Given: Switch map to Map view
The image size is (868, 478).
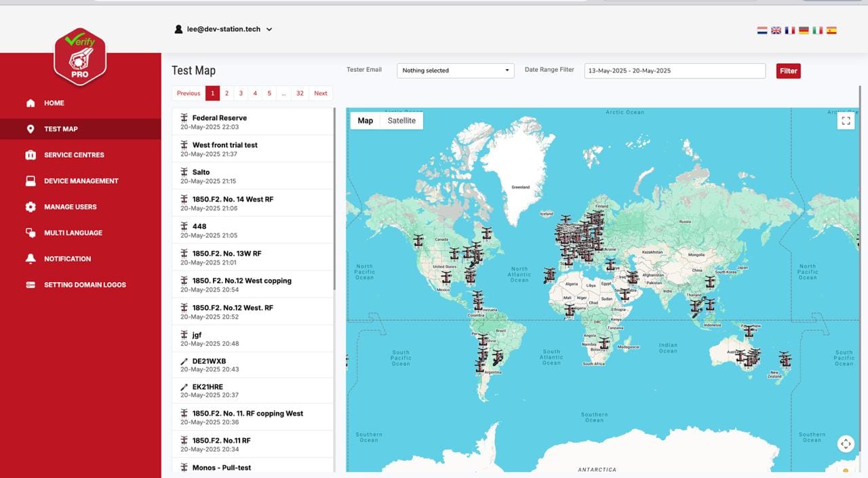Looking at the screenshot, I should 365,121.
